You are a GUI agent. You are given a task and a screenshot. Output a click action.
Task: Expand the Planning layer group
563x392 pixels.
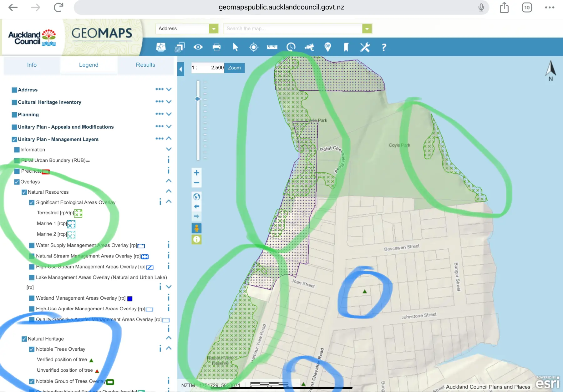(169, 115)
